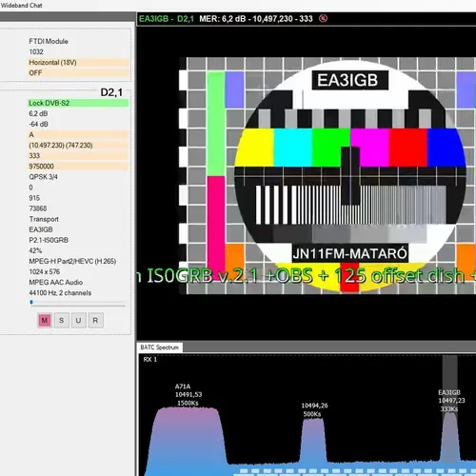Click the 915 value
476x476 pixels.
34,198
